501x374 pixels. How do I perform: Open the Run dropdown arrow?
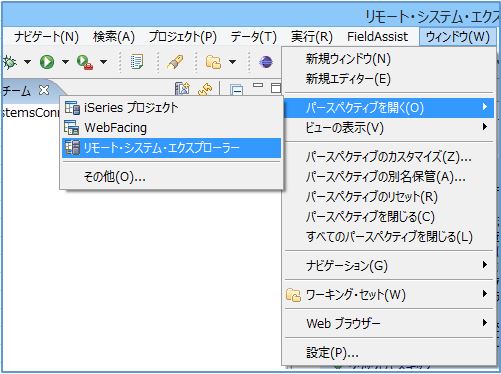point(65,62)
